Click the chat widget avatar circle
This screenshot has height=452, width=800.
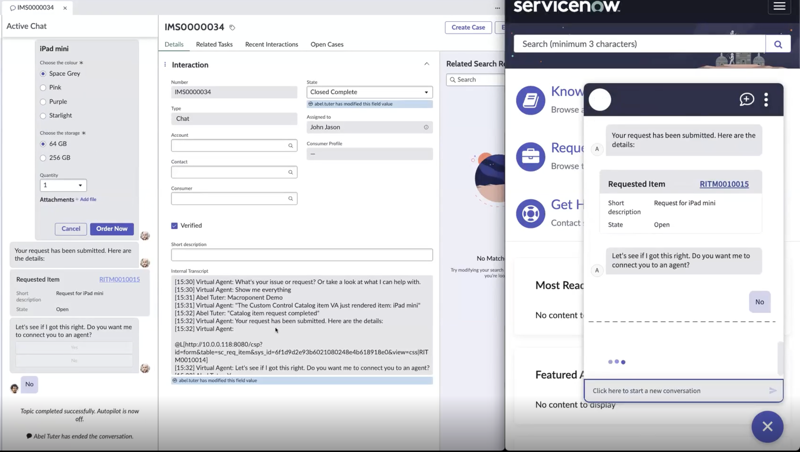pyautogui.click(x=600, y=99)
